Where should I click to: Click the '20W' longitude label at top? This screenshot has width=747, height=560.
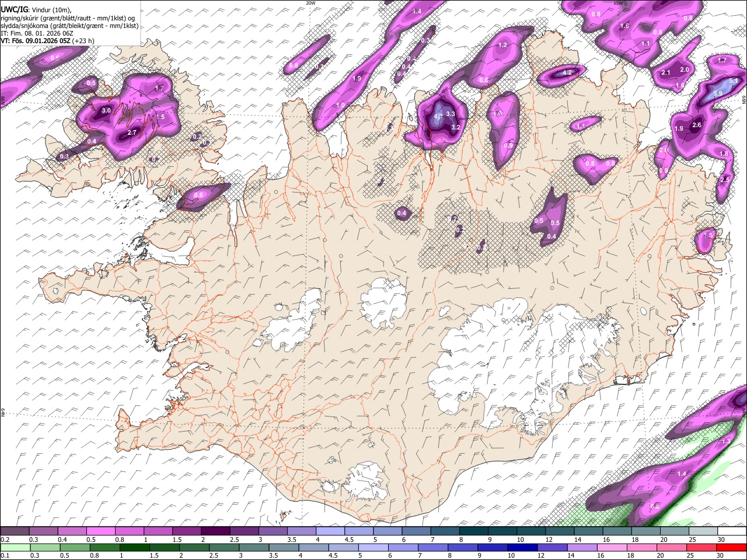point(310,3)
